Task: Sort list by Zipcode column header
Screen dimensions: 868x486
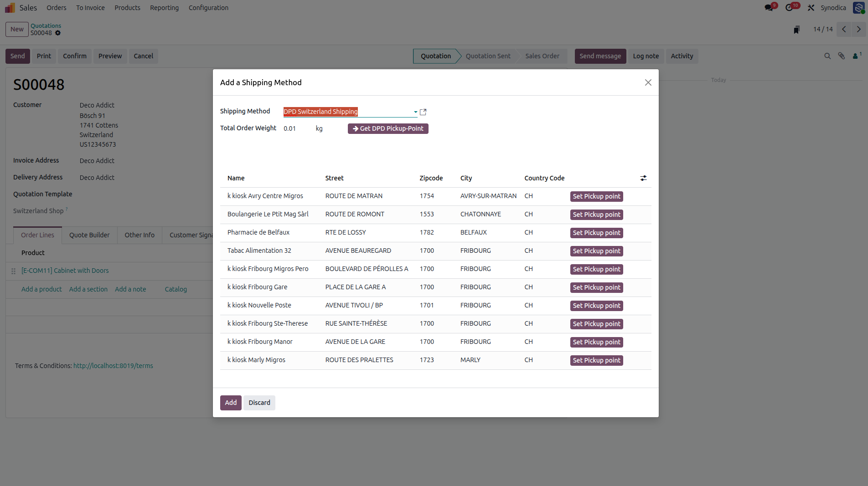Action: pyautogui.click(x=431, y=178)
